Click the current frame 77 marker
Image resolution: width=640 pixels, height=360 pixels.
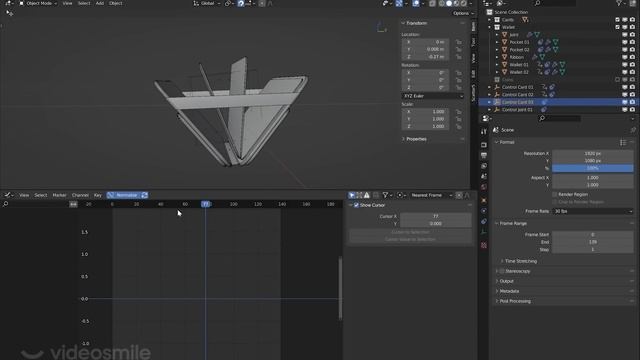(x=206, y=204)
